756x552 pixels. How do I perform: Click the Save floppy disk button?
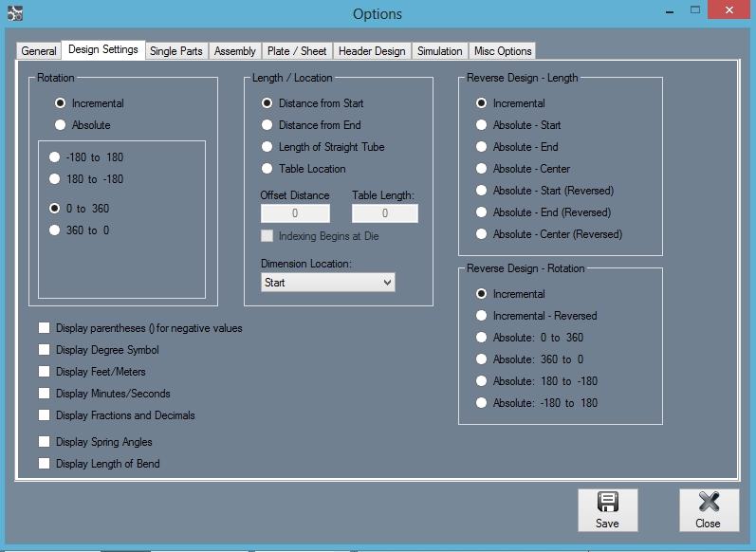[607, 509]
